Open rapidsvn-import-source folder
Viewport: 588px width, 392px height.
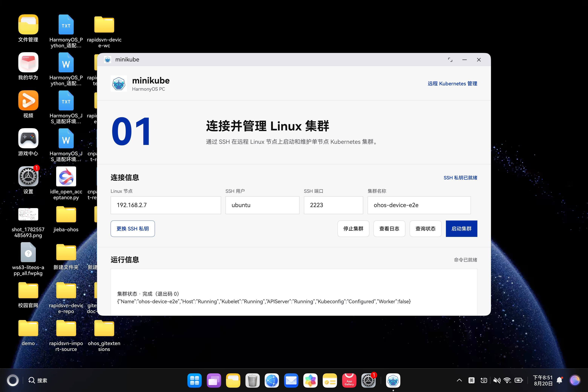point(66,328)
